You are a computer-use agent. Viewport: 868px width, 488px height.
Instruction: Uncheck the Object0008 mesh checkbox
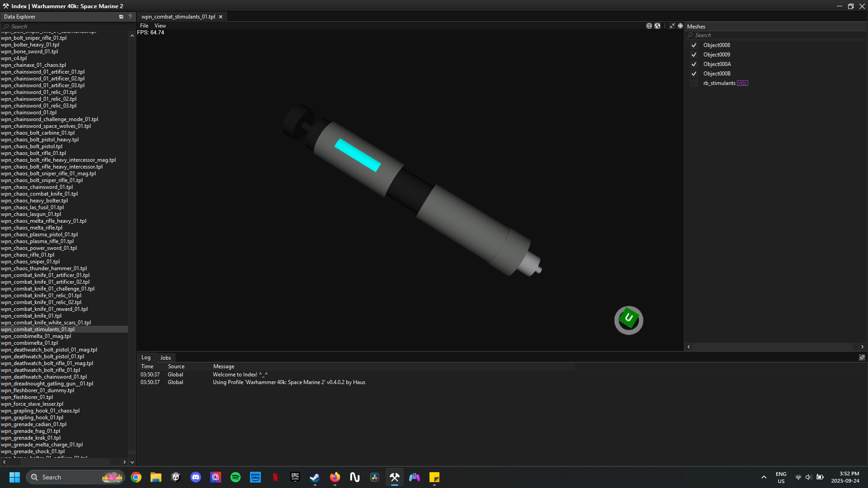(x=694, y=45)
